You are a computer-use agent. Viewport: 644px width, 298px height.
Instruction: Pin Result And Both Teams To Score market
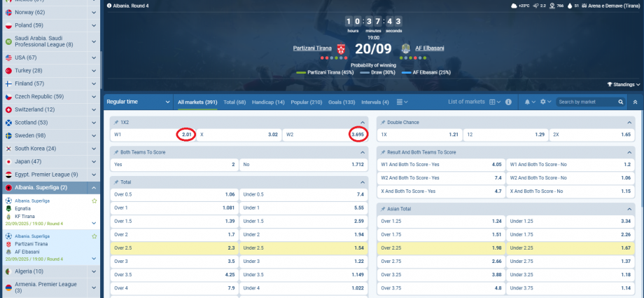(x=383, y=152)
